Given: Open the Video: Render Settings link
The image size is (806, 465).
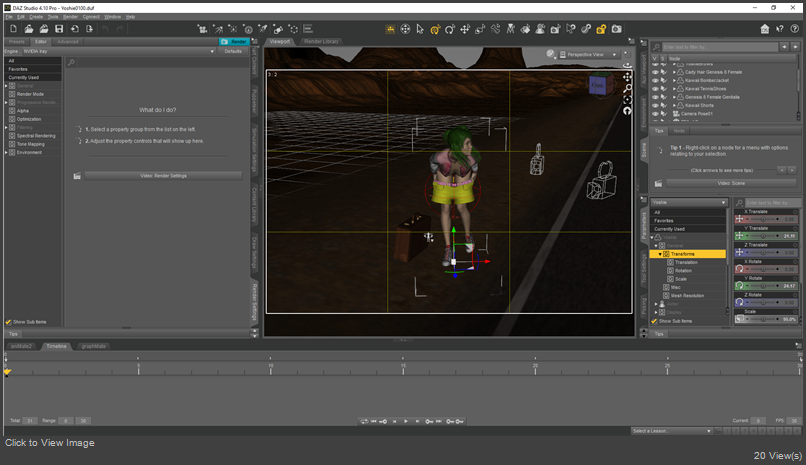Looking at the screenshot, I should (163, 176).
